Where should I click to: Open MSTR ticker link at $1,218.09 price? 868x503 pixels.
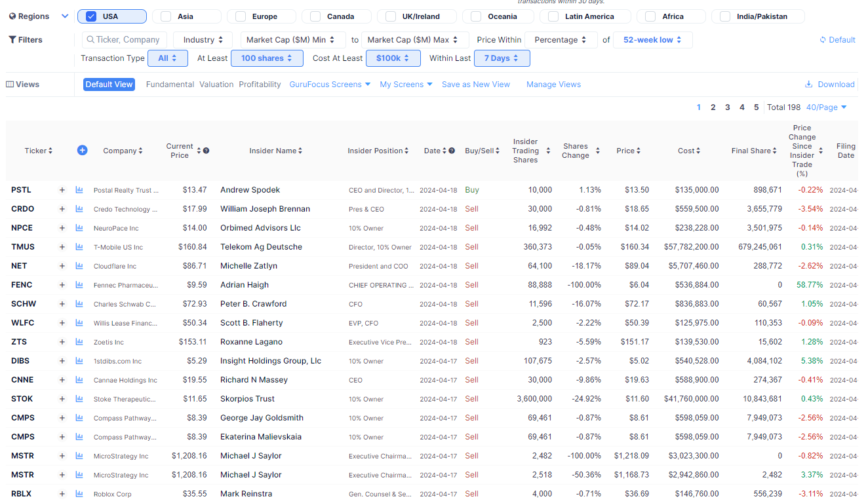[x=22, y=456]
